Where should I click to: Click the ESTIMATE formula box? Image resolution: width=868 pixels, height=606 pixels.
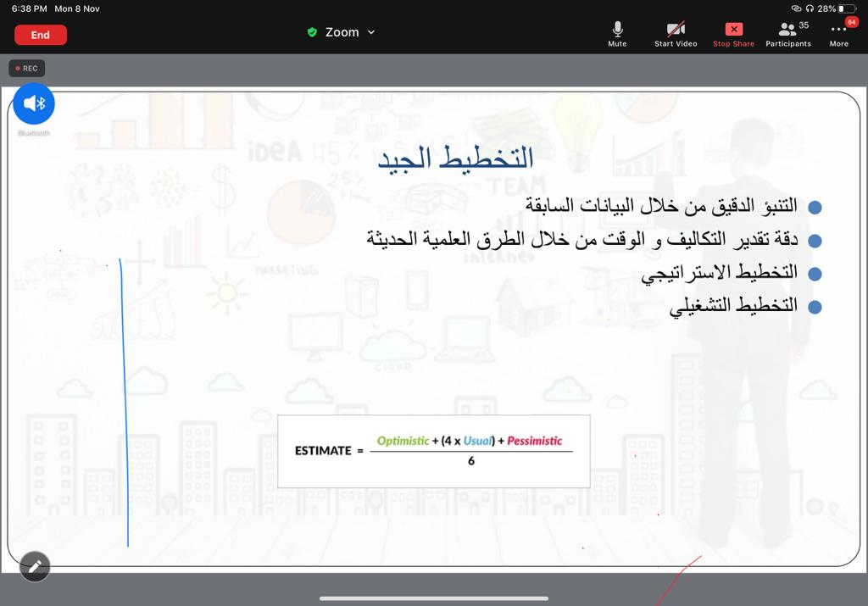point(433,451)
